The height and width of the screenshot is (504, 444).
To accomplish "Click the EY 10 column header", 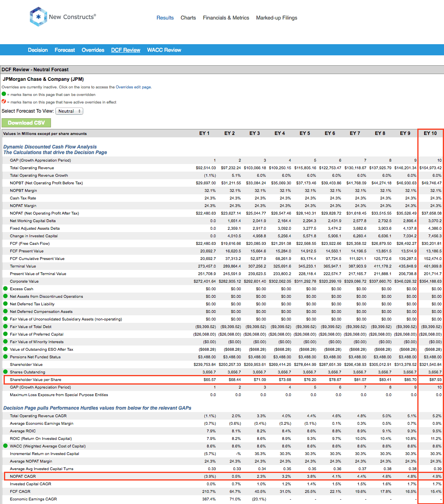I will 430,133.
